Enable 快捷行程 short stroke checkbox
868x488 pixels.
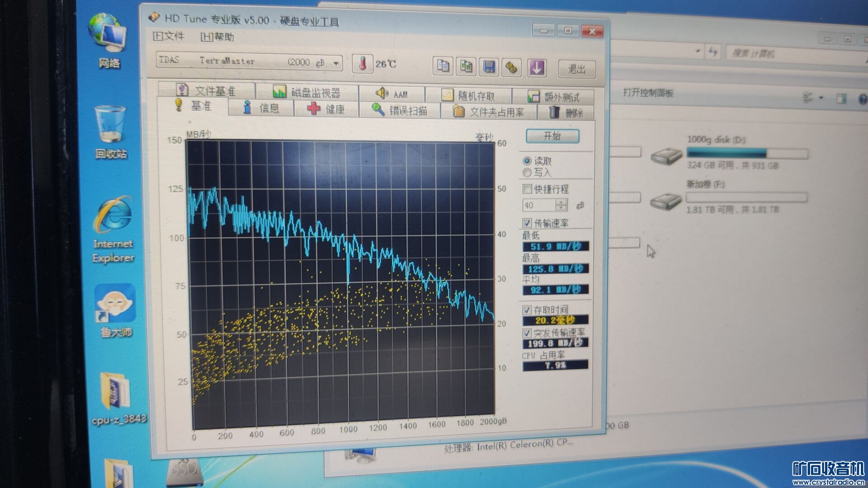[527, 189]
